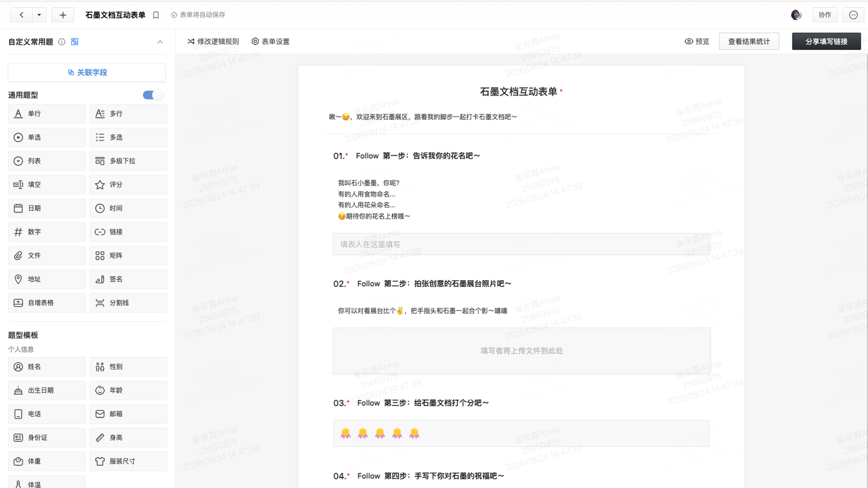The width and height of the screenshot is (868, 488).
Task: Add the 矩阵 matrix question type
Action: coord(128,255)
